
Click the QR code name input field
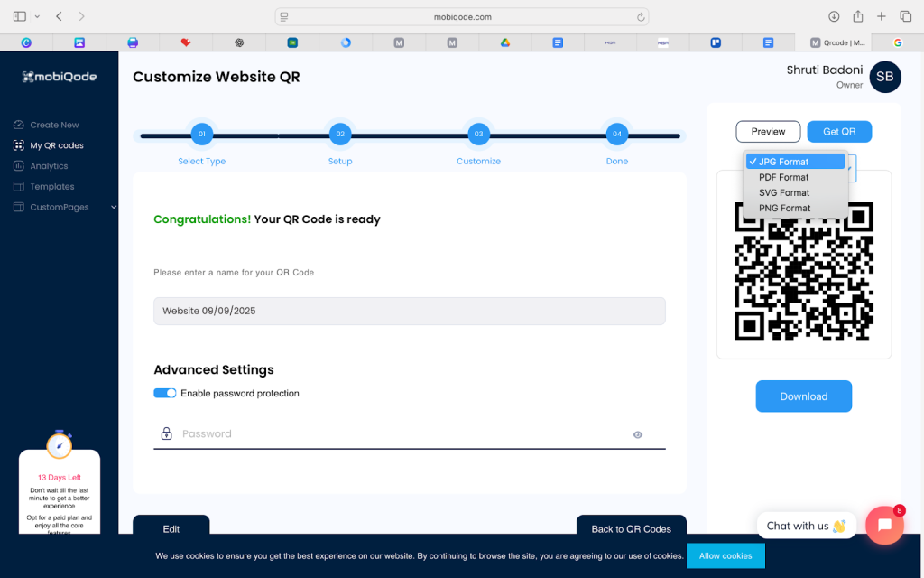tap(409, 311)
